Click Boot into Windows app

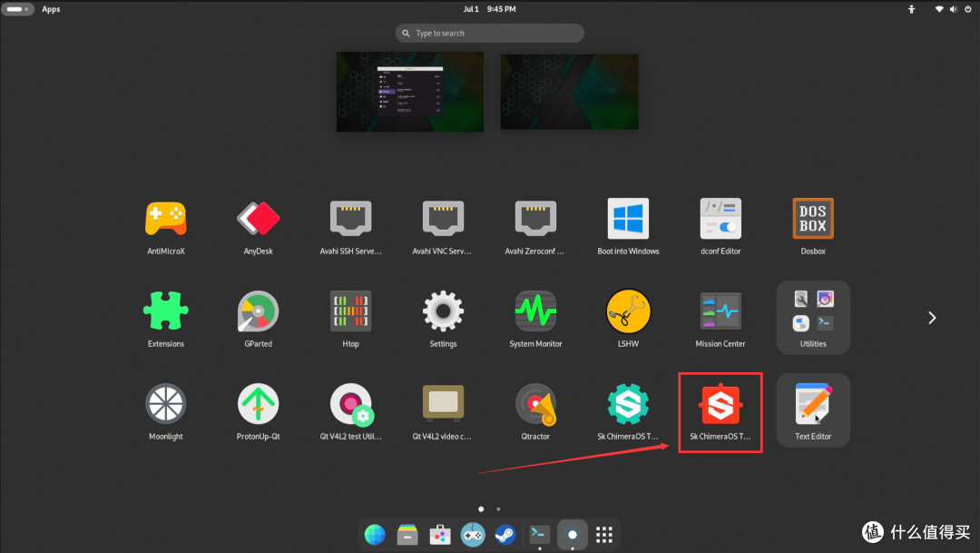(628, 220)
